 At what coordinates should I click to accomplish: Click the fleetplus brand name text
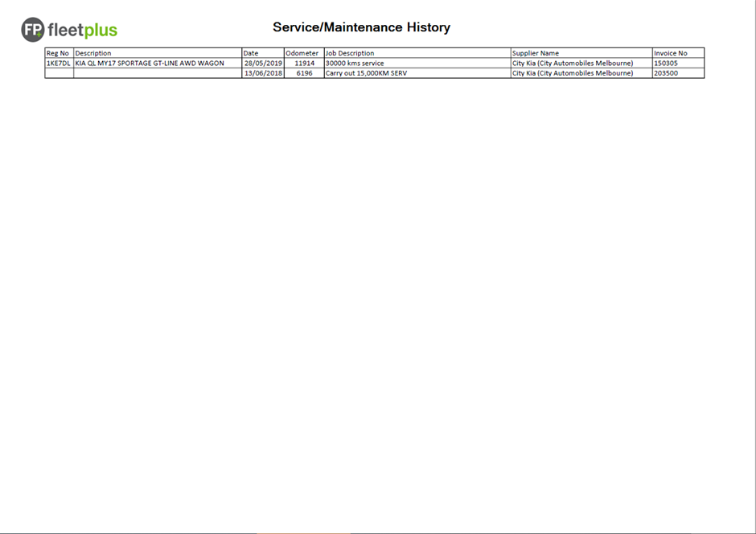tap(82, 31)
